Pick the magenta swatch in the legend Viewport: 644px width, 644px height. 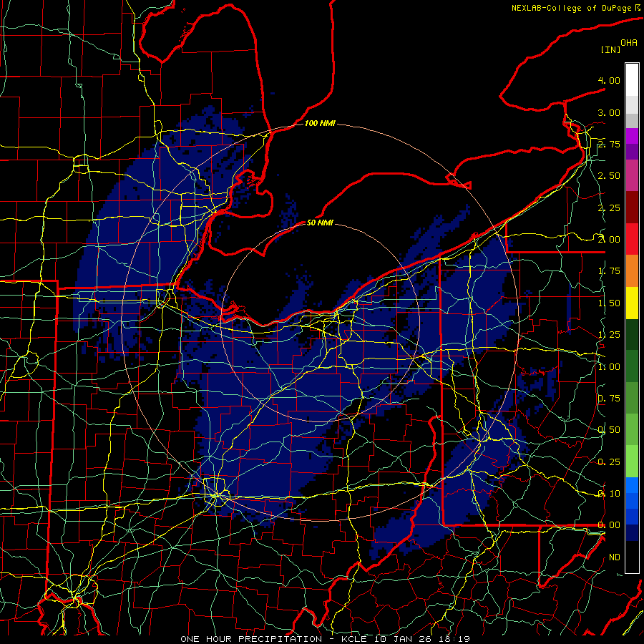(632, 136)
